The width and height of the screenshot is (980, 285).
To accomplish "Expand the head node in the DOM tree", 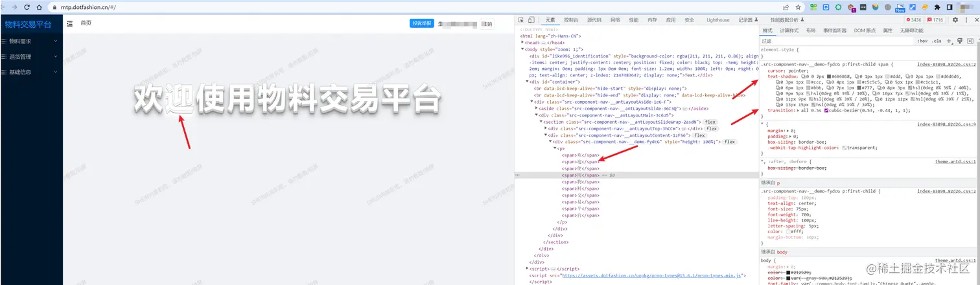I will [x=522, y=42].
